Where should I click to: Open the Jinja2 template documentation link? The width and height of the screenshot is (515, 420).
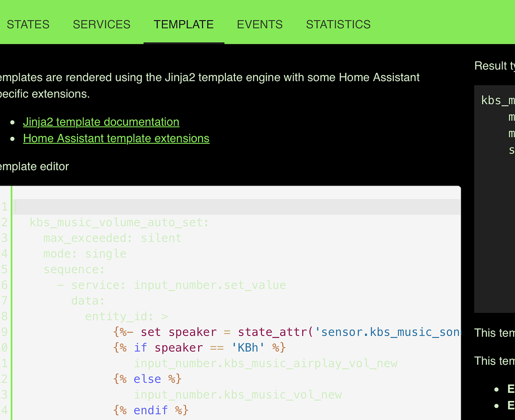101,122
